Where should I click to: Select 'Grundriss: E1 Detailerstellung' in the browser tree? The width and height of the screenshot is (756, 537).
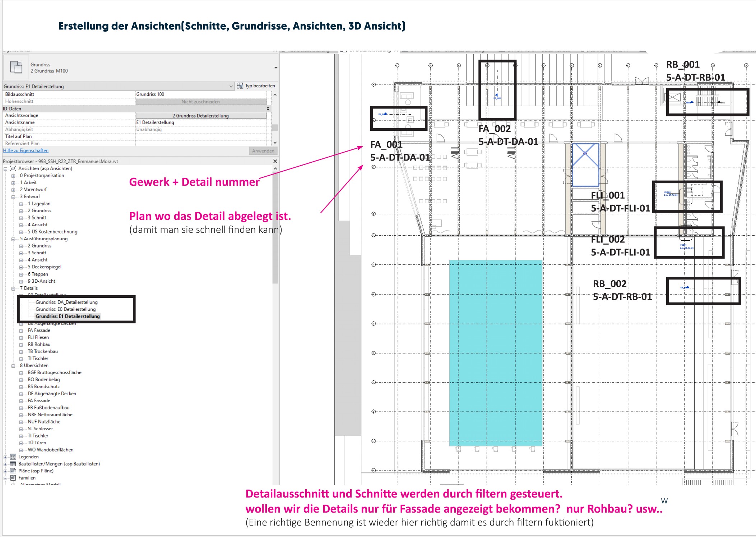point(68,316)
